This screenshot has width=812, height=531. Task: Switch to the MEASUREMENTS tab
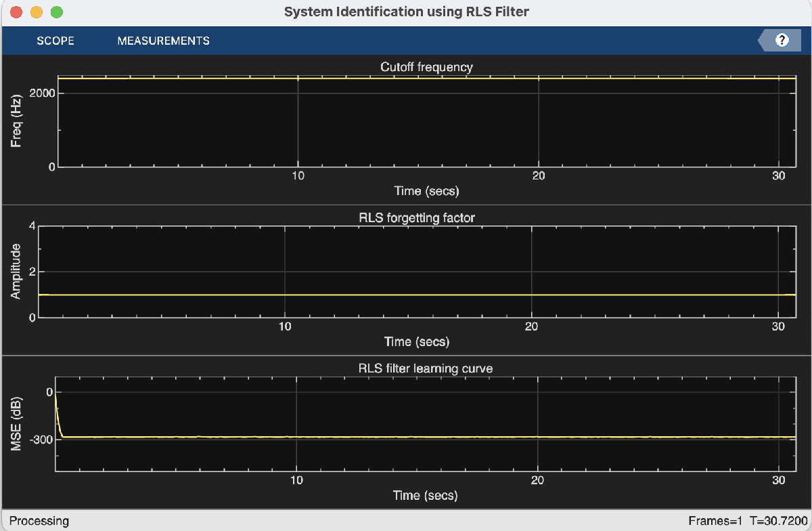point(163,41)
